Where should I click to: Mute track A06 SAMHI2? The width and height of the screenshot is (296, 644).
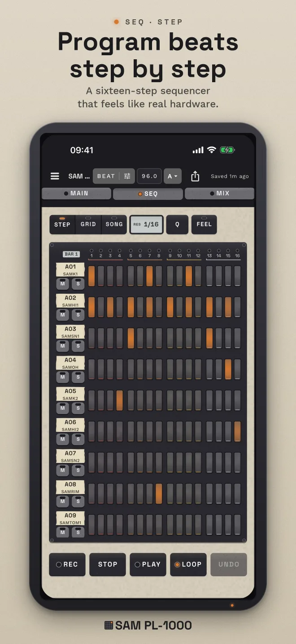click(x=63, y=439)
